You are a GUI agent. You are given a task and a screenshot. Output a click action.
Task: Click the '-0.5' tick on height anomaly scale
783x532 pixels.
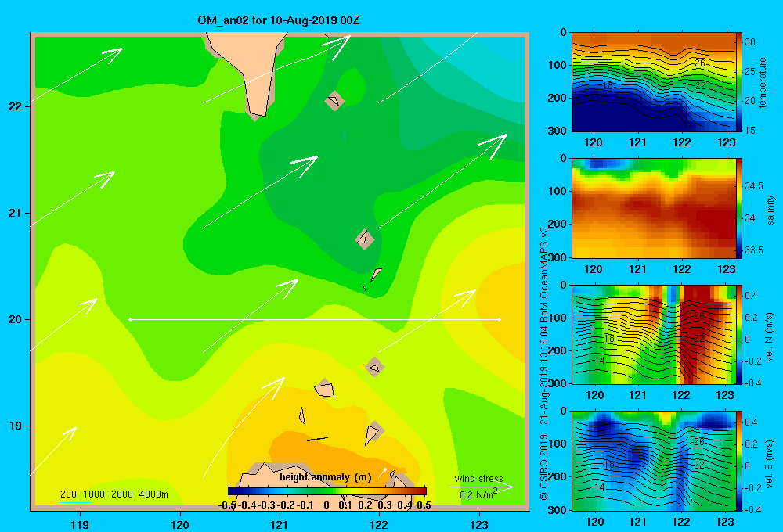[227, 505]
